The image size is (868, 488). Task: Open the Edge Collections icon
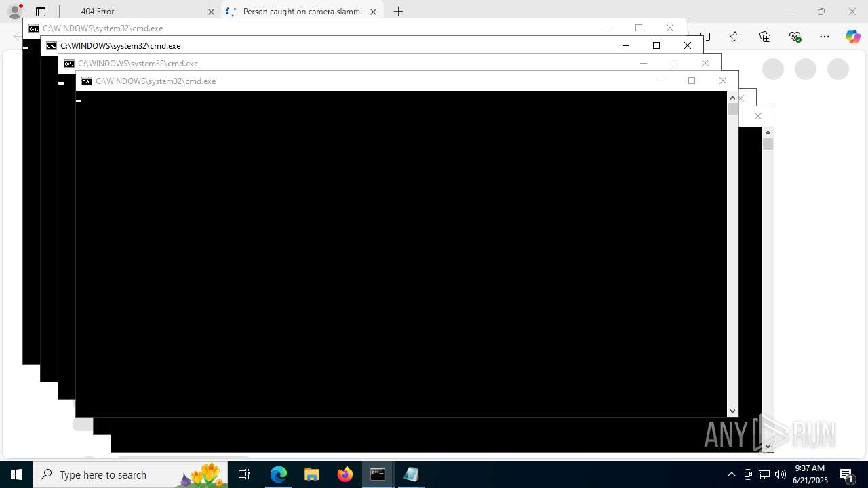click(x=765, y=37)
